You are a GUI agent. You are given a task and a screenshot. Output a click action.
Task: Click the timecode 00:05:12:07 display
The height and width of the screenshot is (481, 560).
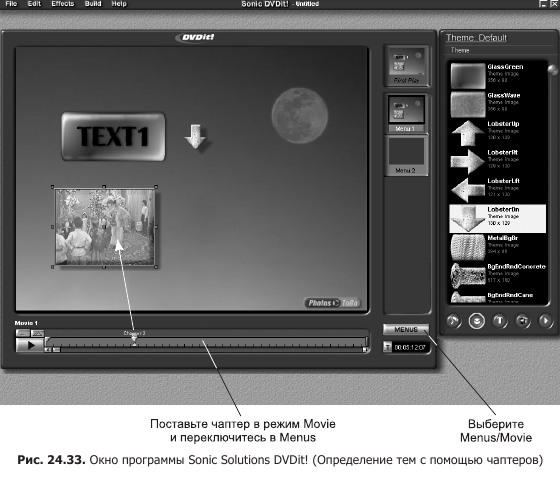(410, 347)
